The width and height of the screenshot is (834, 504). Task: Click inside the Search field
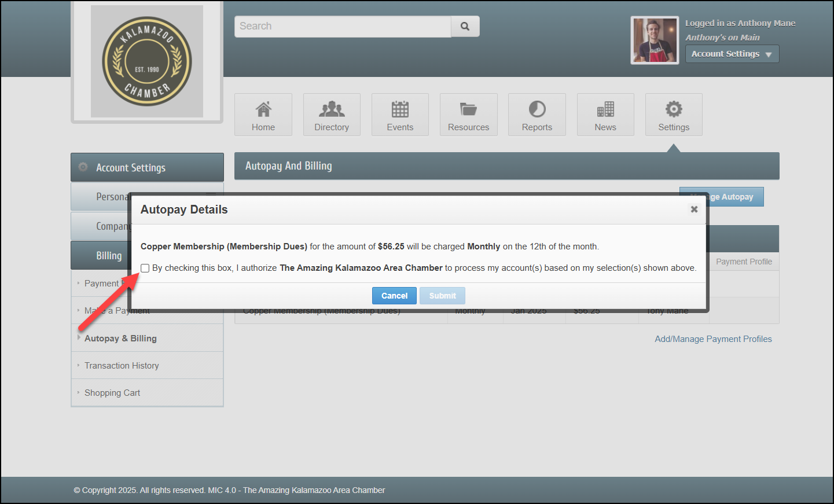click(x=343, y=26)
